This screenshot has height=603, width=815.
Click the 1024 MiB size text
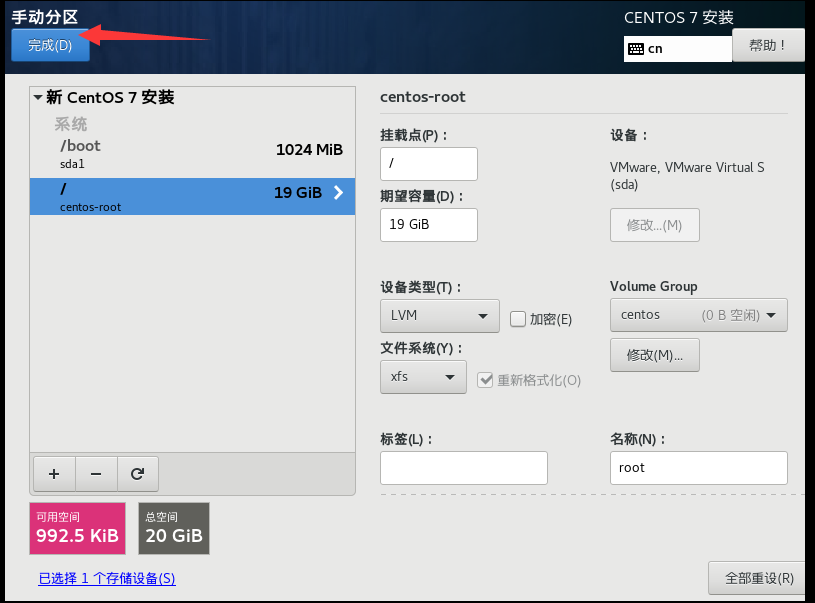[309, 150]
